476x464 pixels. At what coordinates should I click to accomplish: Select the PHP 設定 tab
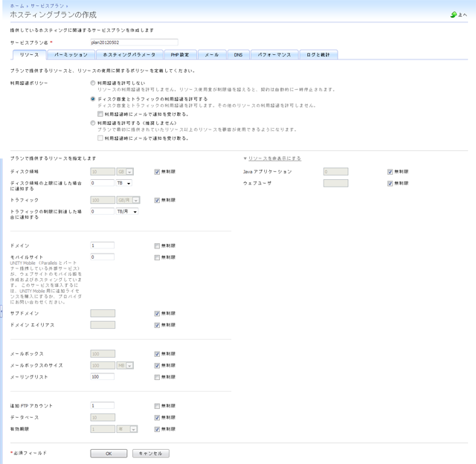point(179,55)
